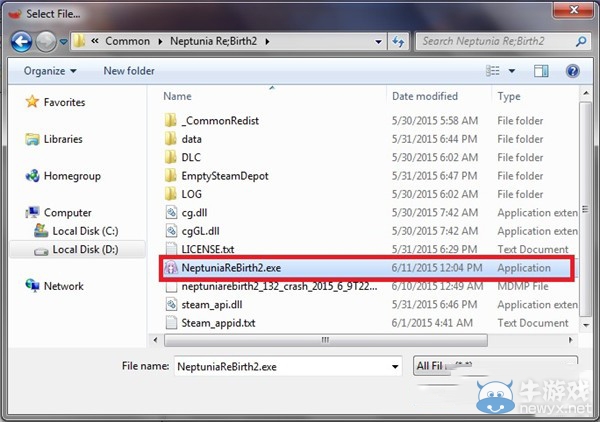Sort by the Type column header

pos(509,96)
